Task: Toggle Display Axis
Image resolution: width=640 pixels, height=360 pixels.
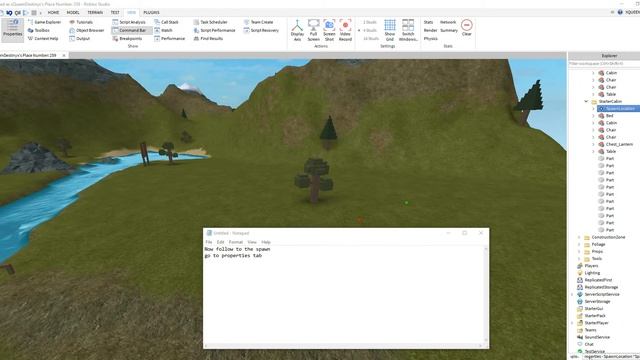Action: [297, 30]
